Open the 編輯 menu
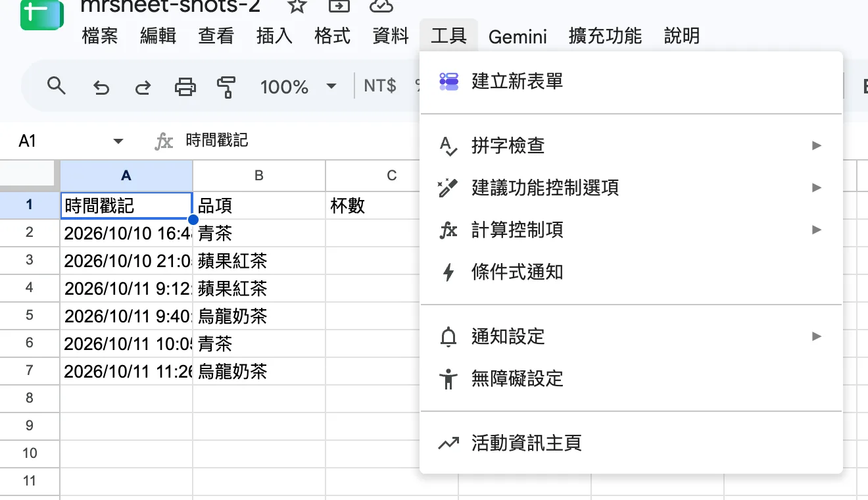The image size is (868, 500). point(158,36)
